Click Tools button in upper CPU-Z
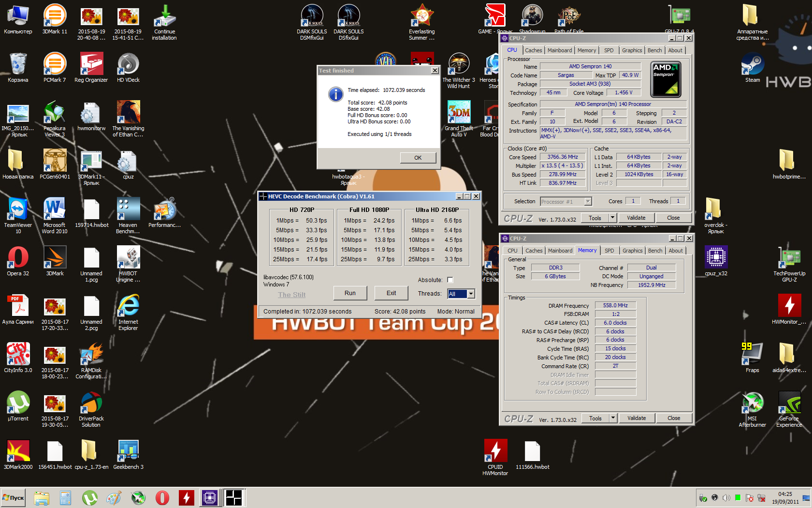Screen dimensions: 812x508 [595, 218]
